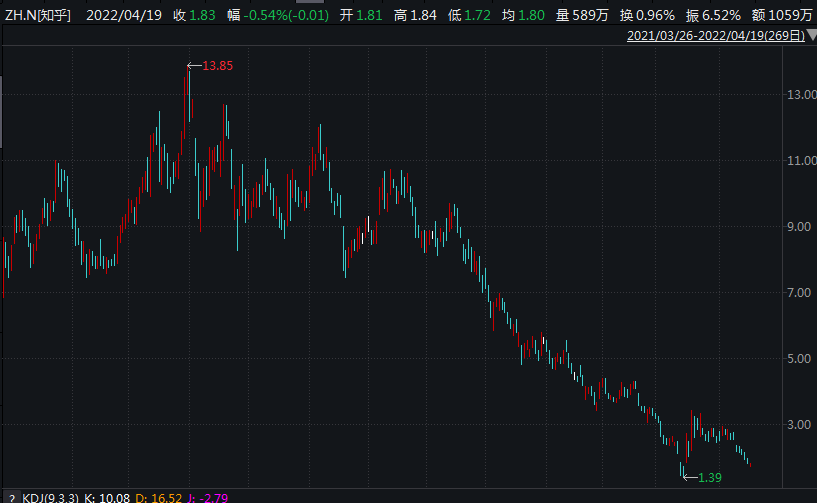Click the 1.39 lowest price marker
817x503 pixels.
tap(709, 477)
